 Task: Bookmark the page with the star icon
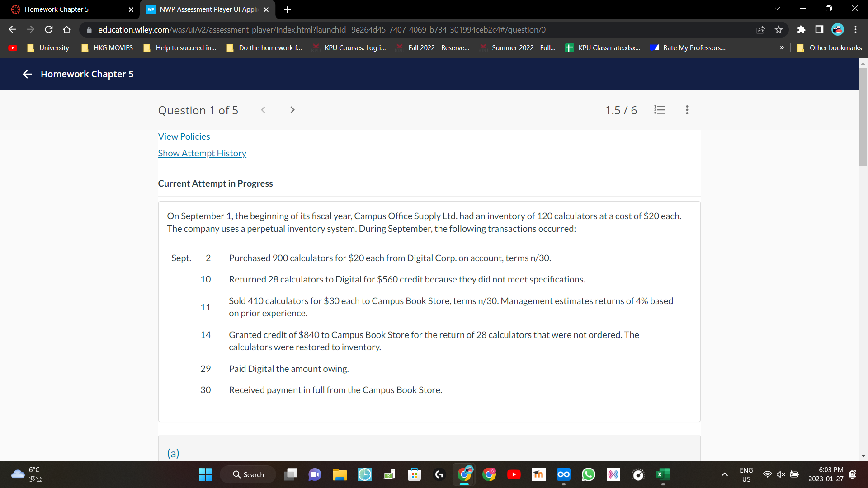(778, 29)
